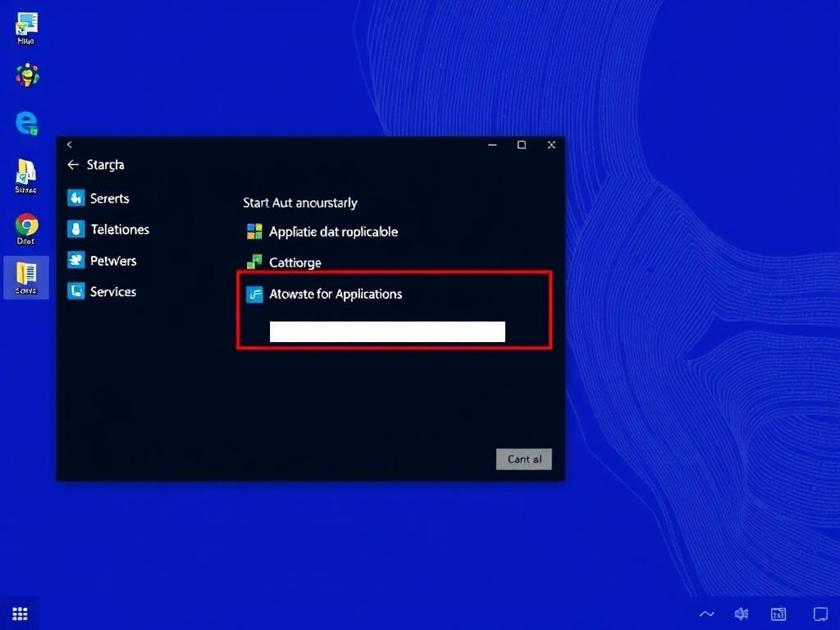Open the Sererts sidebar icon
The height and width of the screenshot is (630, 840).
pyautogui.click(x=76, y=199)
